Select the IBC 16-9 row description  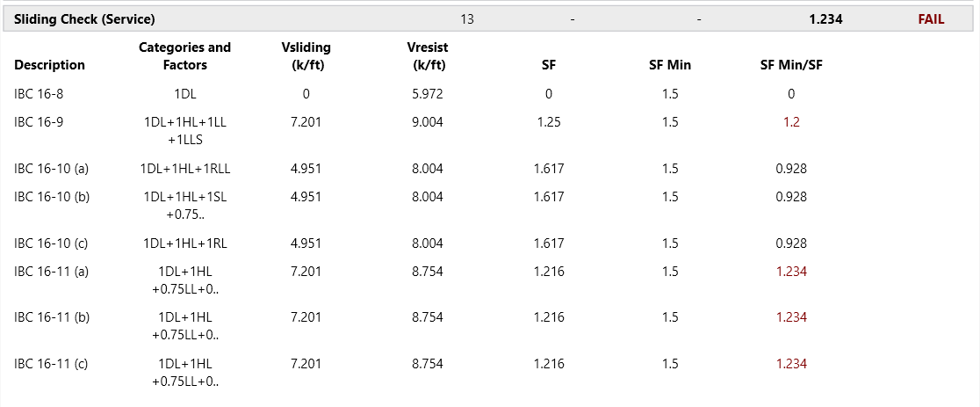click(39, 122)
